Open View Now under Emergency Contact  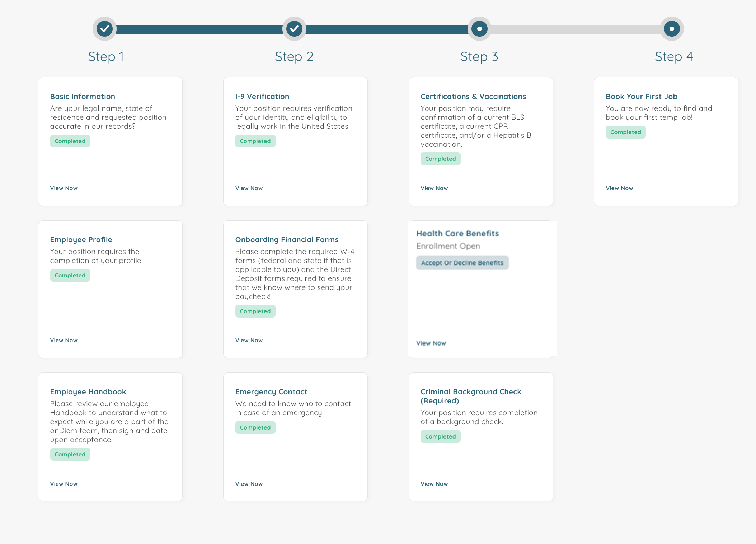pyautogui.click(x=249, y=484)
